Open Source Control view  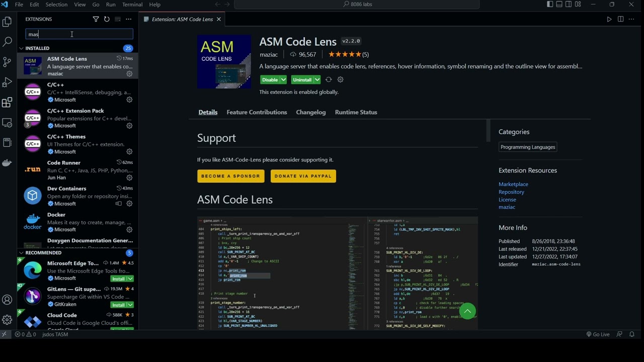click(7, 62)
